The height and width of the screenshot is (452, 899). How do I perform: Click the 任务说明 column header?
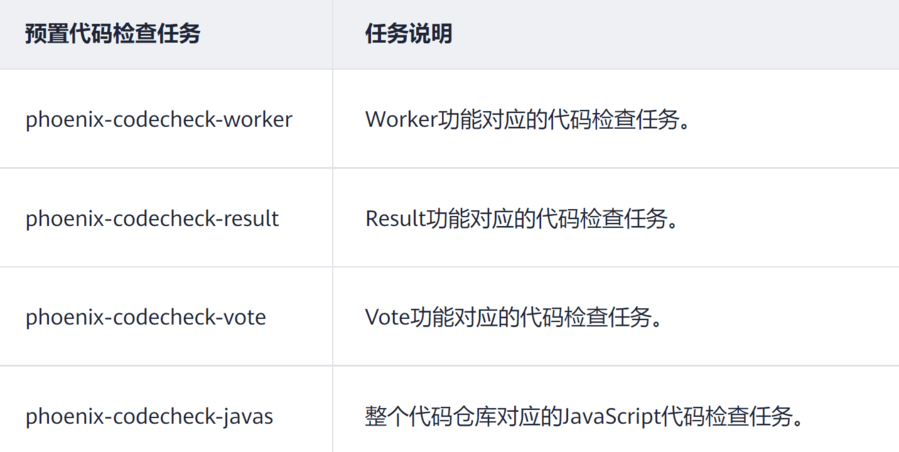pyautogui.click(x=408, y=34)
